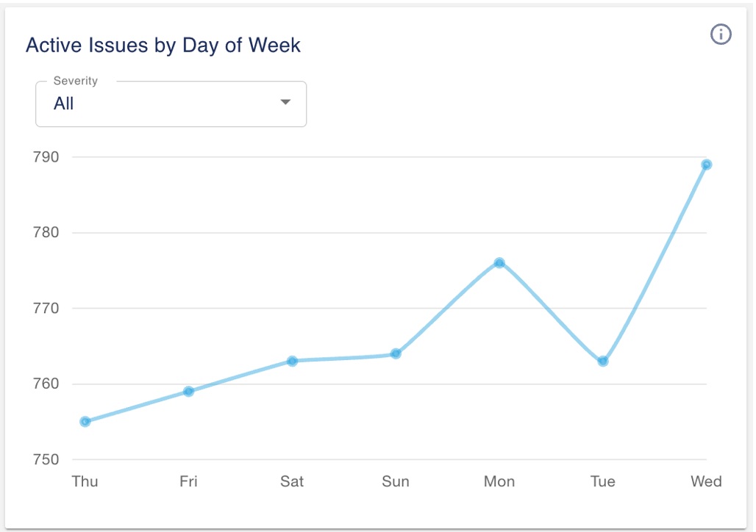Click the 770 y-axis label
Viewport: 756px width, 532px height.
[45, 309]
